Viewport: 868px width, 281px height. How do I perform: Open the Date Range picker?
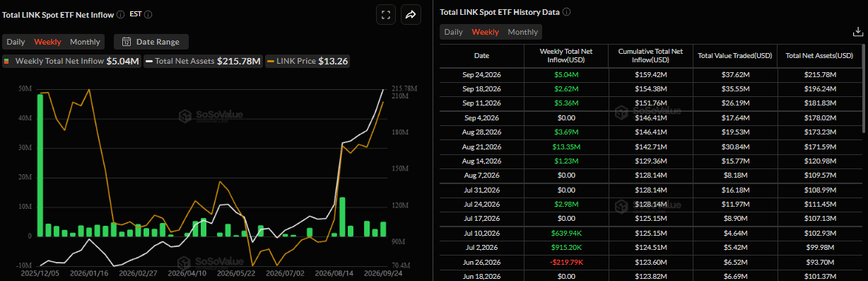pyautogui.click(x=151, y=42)
